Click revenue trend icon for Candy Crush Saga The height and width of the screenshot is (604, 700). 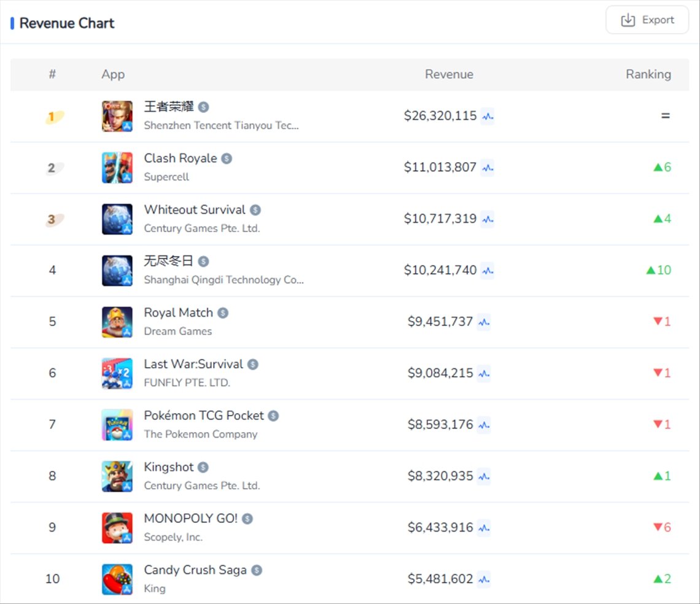[484, 579]
